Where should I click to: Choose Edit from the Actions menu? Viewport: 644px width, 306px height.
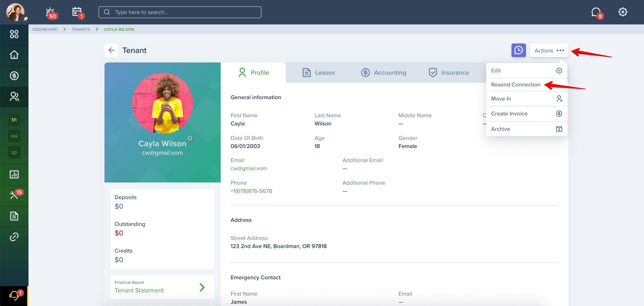(x=526, y=71)
